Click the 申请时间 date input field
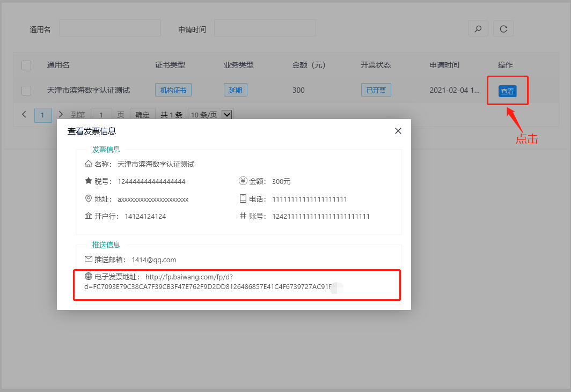 click(265, 28)
